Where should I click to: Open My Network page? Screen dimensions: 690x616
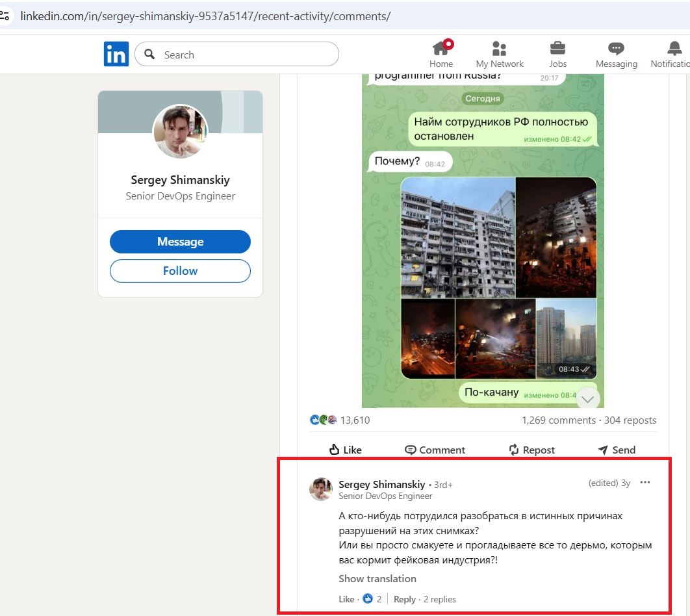pyautogui.click(x=499, y=53)
